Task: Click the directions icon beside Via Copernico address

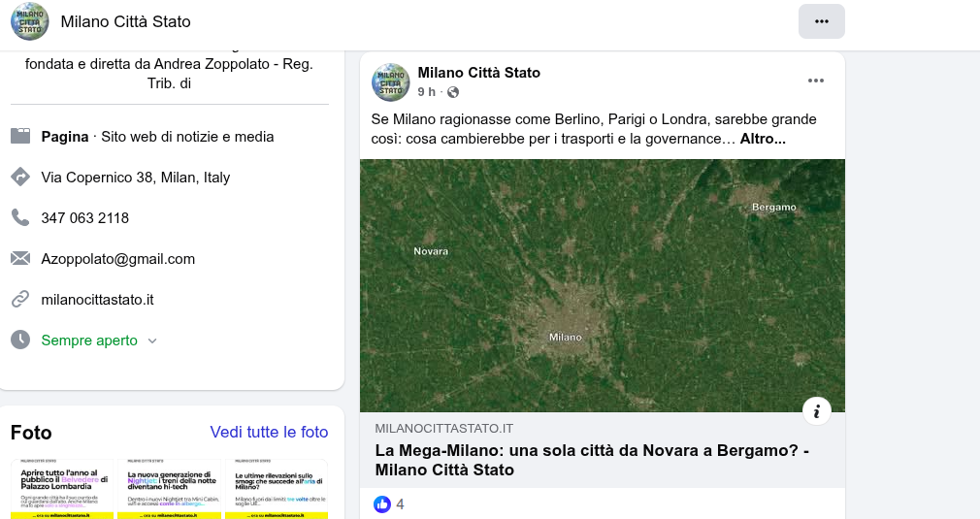Action: [x=20, y=178]
